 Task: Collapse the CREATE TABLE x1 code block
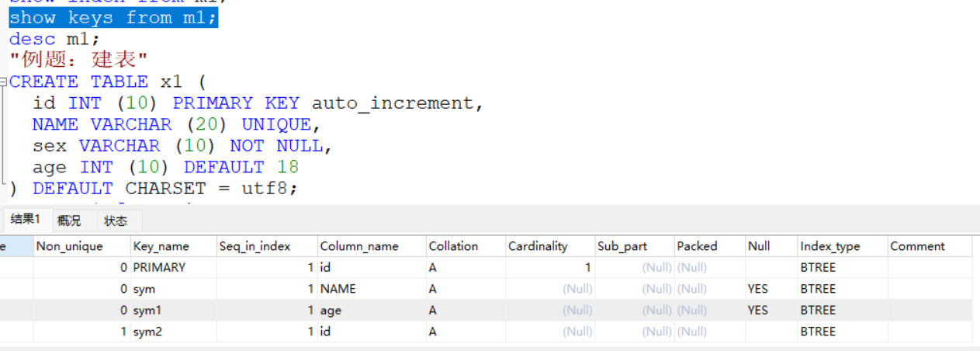[x=4, y=82]
